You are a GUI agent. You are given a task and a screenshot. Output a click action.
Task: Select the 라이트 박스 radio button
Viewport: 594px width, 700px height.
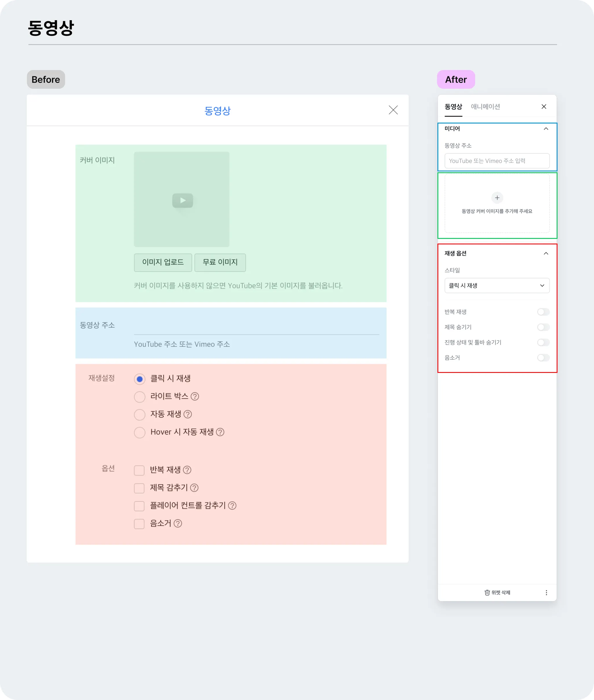coord(140,397)
